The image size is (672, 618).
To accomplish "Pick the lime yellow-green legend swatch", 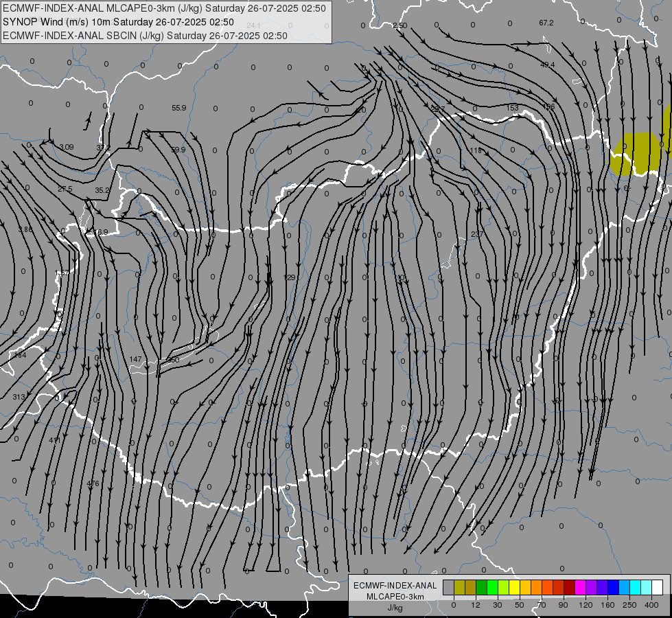I will 504,587.
